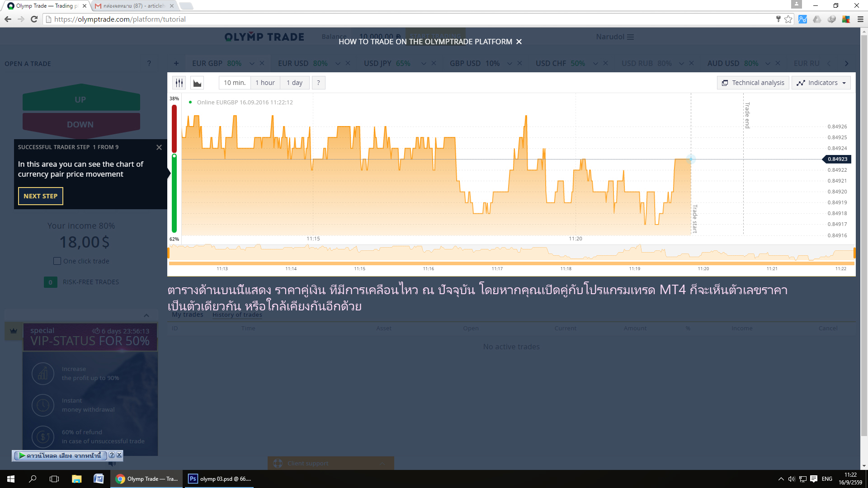Click the page vertical scrollbar

pyautogui.click(x=864, y=235)
